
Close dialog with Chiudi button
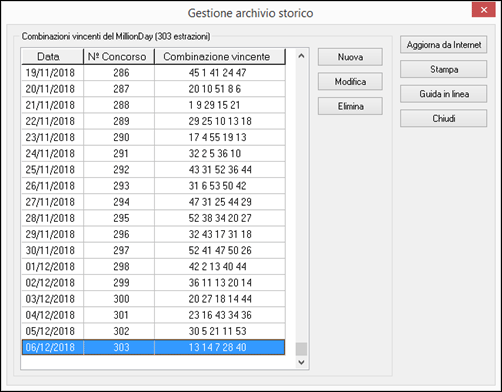coord(443,118)
